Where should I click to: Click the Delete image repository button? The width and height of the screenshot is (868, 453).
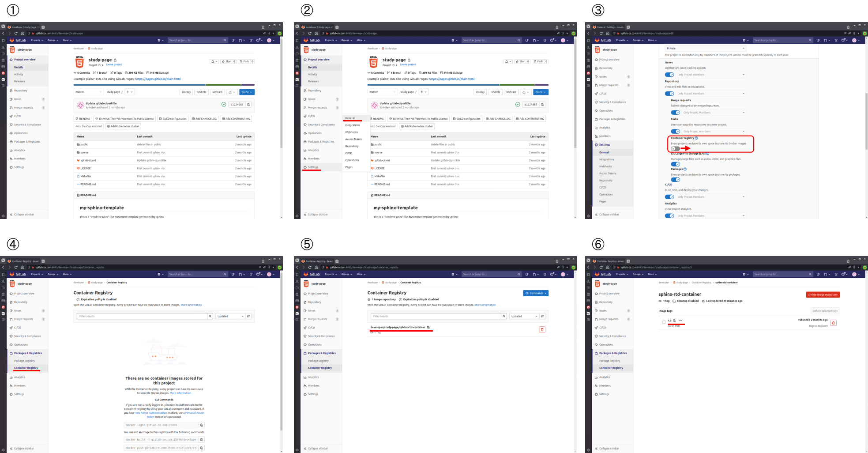[x=823, y=294]
